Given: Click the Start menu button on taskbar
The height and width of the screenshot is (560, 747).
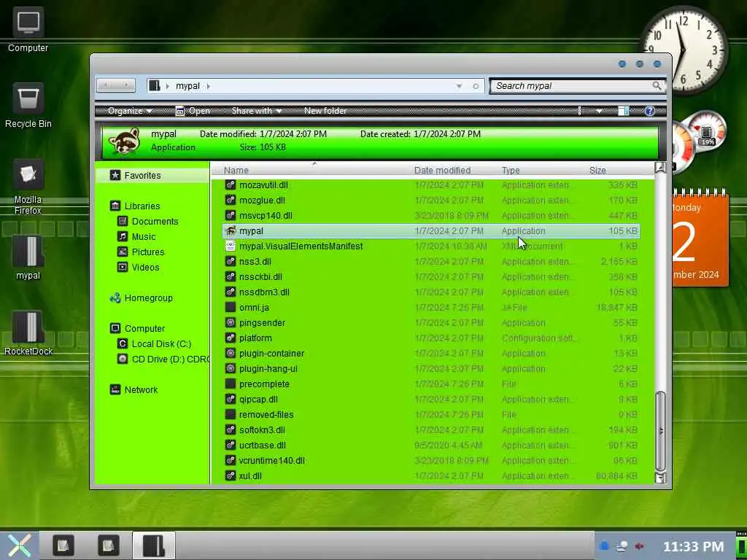Looking at the screenshot, I should [19, 545].
